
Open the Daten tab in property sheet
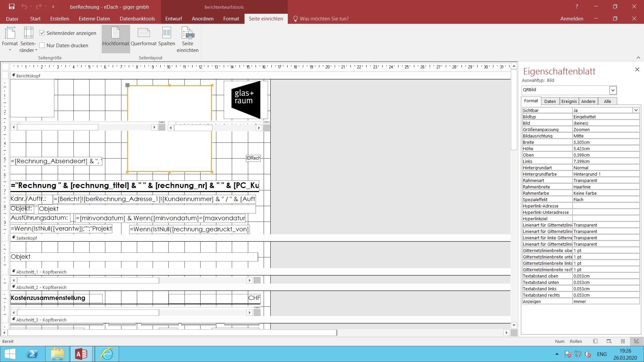click(550, 101)
